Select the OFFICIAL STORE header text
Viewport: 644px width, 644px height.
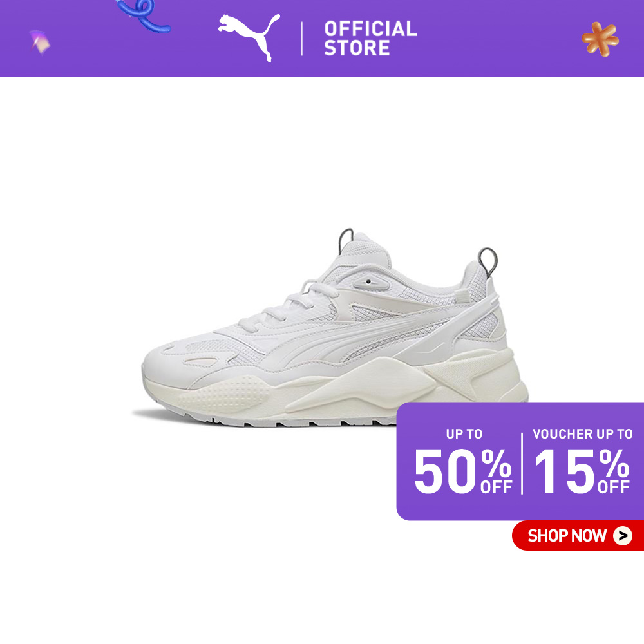(x=370, y=38)
